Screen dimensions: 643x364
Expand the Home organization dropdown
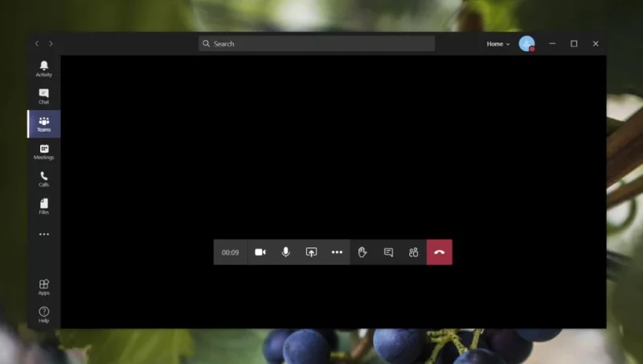498,44
